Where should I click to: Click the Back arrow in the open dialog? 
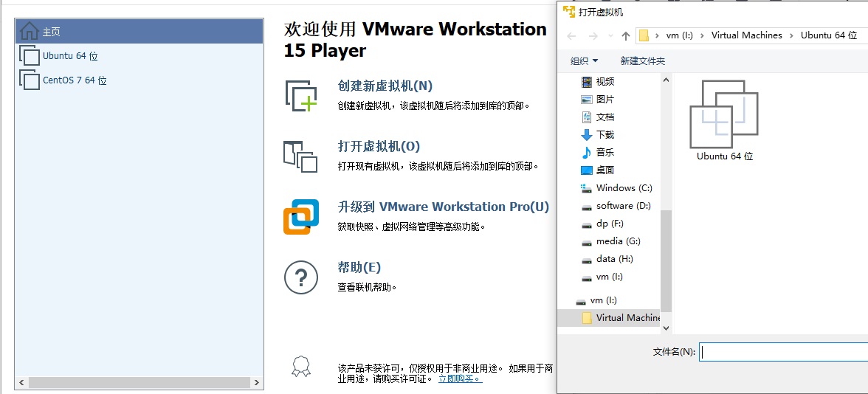571,36
